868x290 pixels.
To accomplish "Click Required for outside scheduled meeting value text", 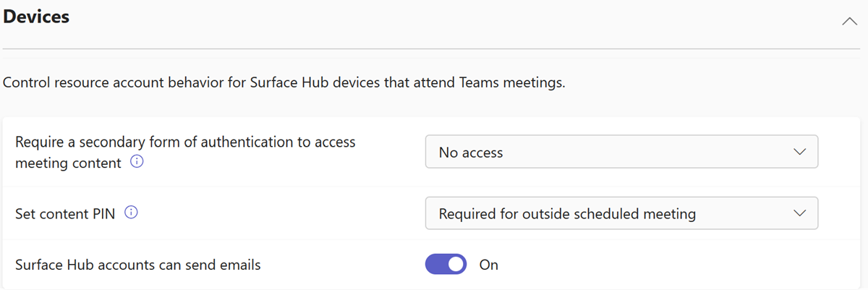I will pos(567,214).
